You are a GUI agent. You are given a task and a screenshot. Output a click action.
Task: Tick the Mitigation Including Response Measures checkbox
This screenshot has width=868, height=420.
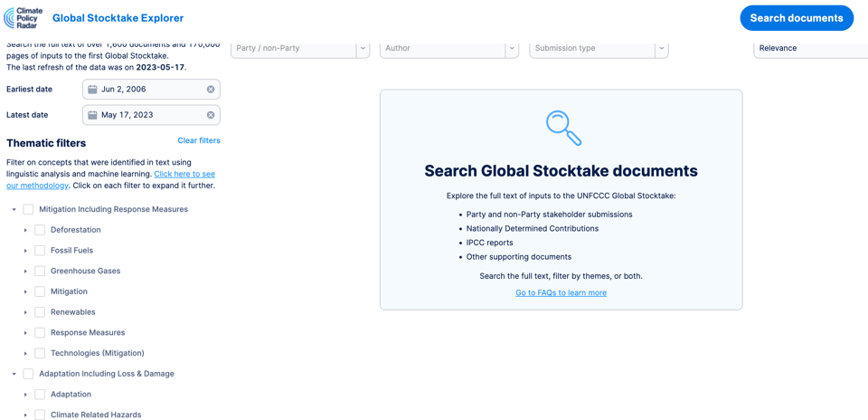pos(28,209)
